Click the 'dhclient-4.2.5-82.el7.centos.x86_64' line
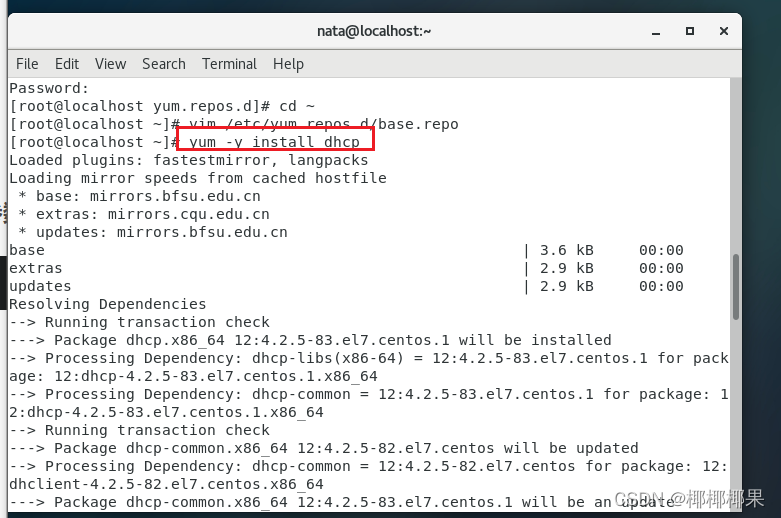Viewport: 781px width, 518px height. (x=166, y=484)
